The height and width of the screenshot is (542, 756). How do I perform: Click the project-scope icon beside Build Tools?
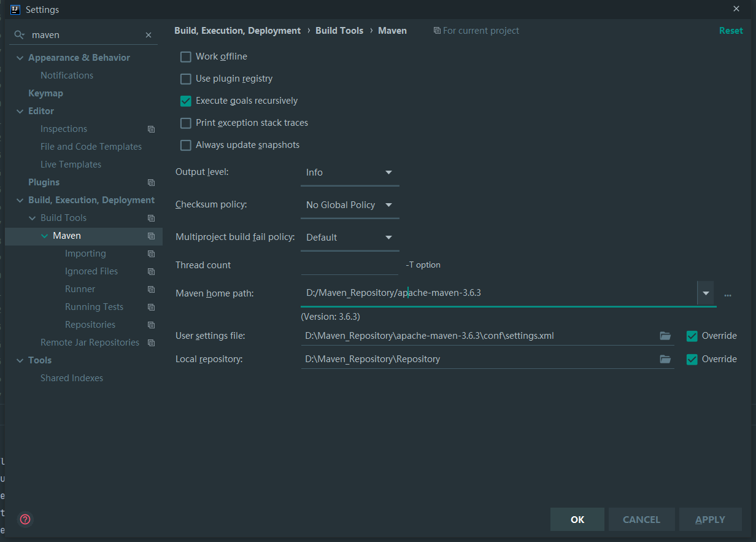[x=151, y=218]
